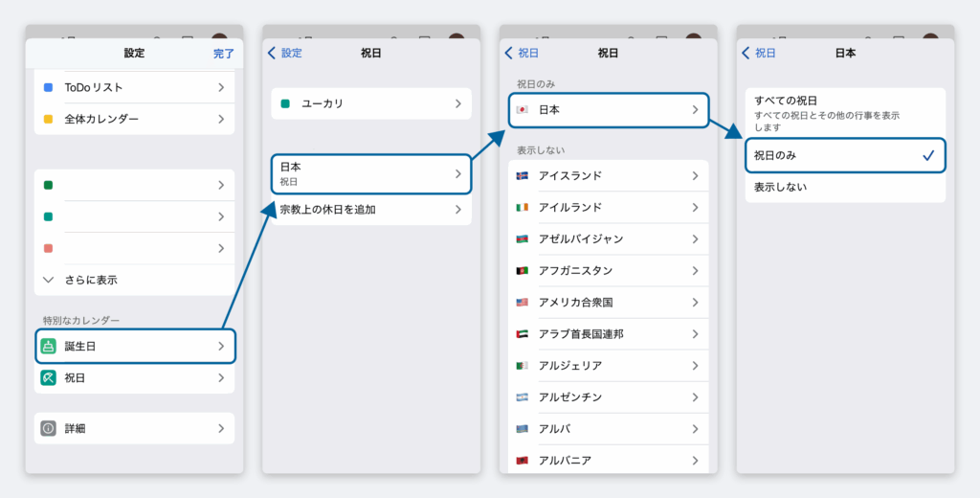
Task: Tap the Algeria flag icon
Action: click(x=523, y=366)
